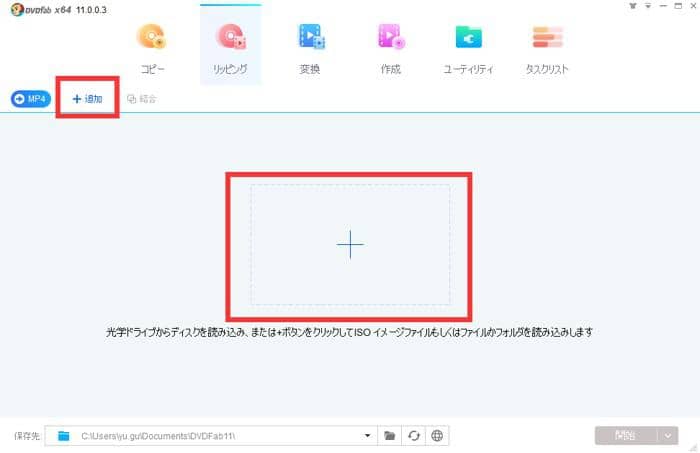Browse output folder with the folder icon
This screenshot has height=453, width=700.
391,436
